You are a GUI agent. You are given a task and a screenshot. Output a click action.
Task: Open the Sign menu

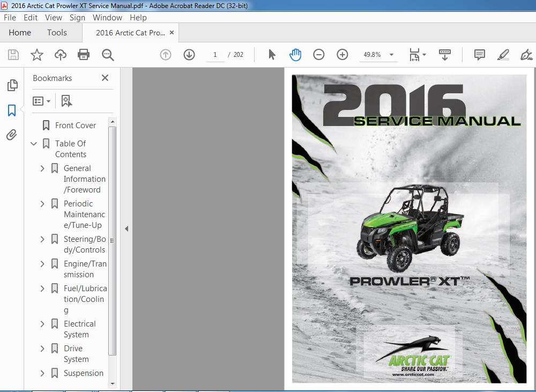[x=77, y=18]
